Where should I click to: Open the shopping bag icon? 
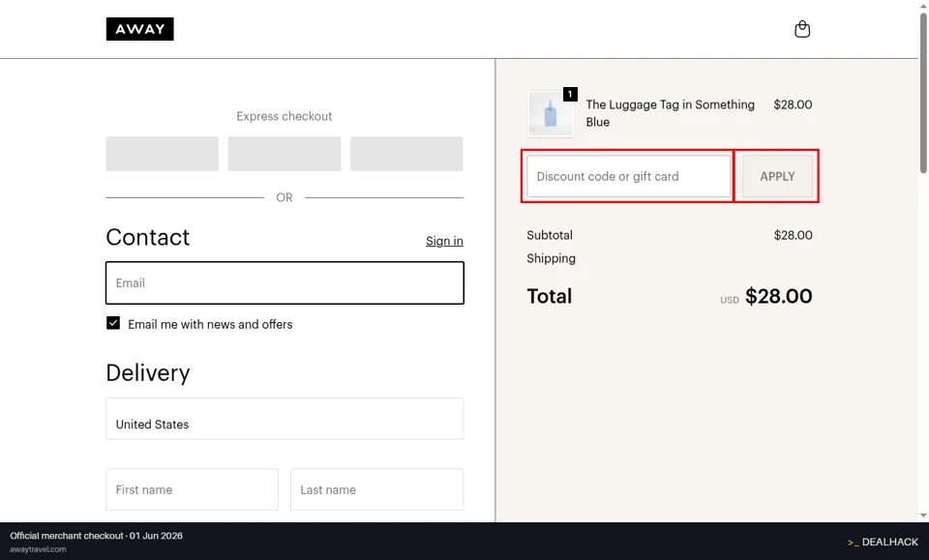(x=802, y=29)
